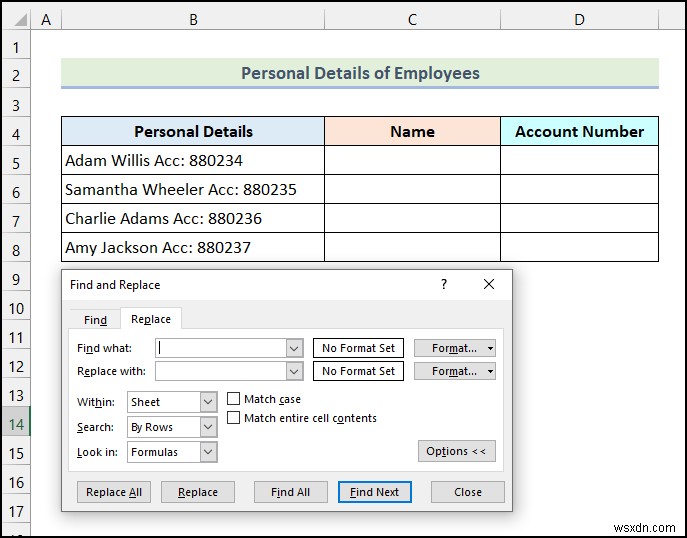
Task: Click empty Name cell in Charlie Adams row
Action: pyautogui.click(x=412, y=218)
